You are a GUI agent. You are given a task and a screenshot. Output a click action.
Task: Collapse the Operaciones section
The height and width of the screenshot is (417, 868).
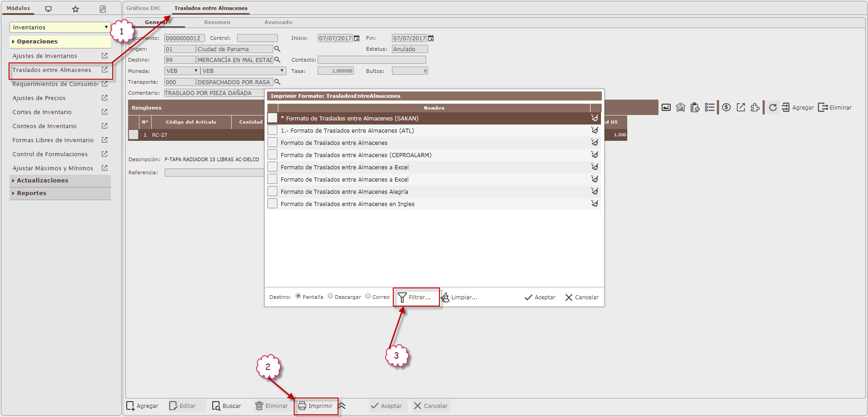point(60,42)
